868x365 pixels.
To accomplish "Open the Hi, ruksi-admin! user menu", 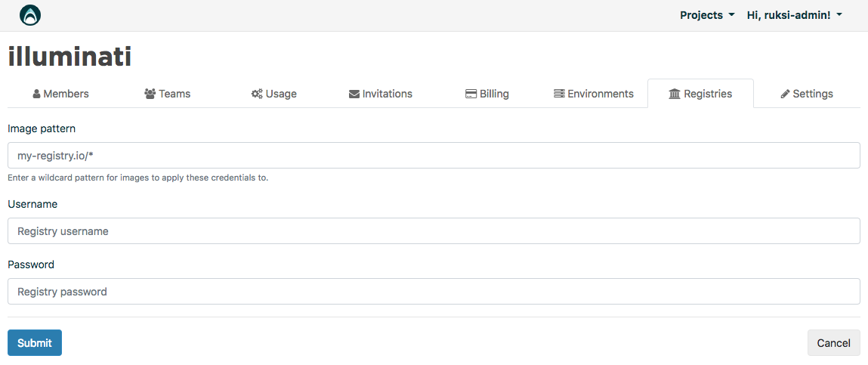I will click(795, 16).
